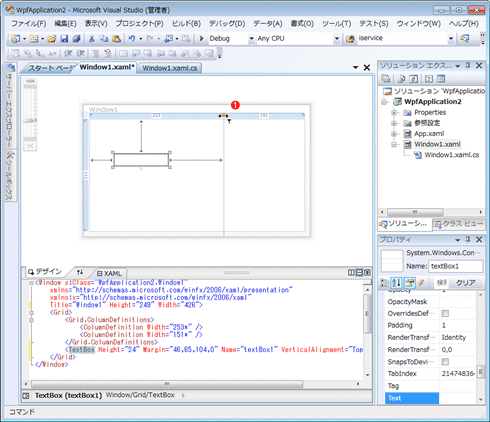490x422 pixels.
Task: Click the horizontal split view icon
Action: 359,272
